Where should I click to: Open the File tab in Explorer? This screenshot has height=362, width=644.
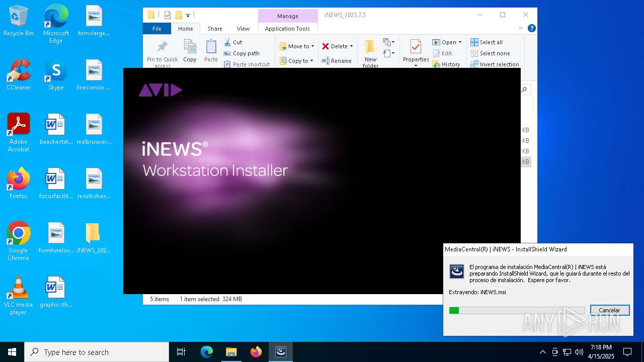(157, 29)
